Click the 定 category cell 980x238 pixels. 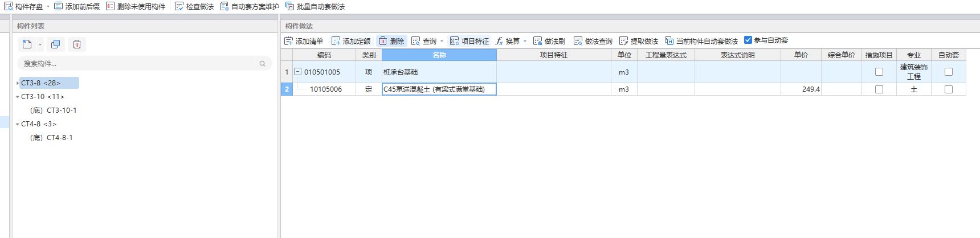(369, 89)
